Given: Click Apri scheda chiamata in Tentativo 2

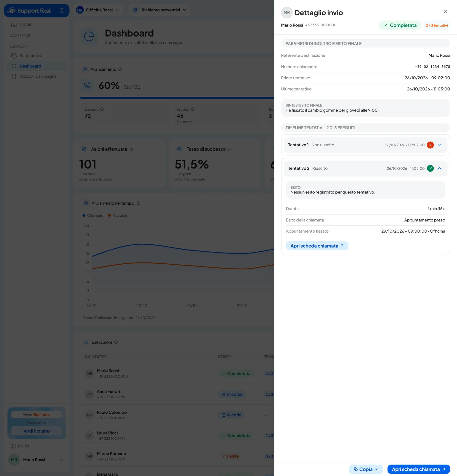Looking at the screenshot, I should coord(317,246).
